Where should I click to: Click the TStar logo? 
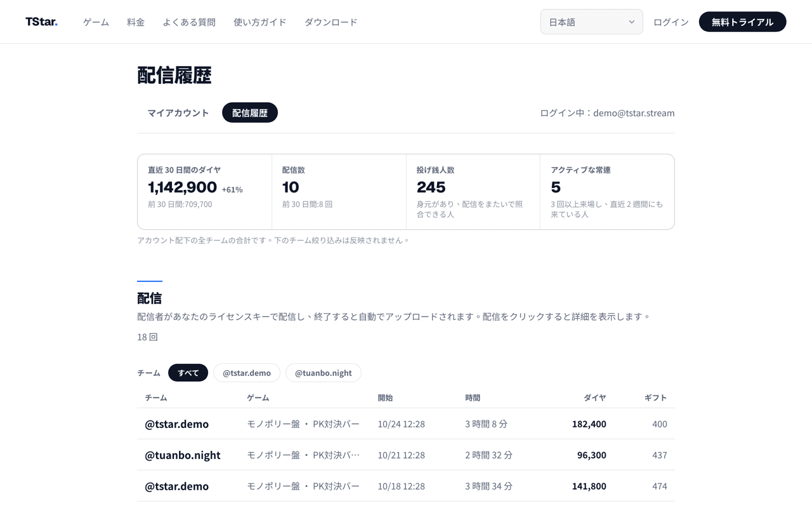point(41,22)
